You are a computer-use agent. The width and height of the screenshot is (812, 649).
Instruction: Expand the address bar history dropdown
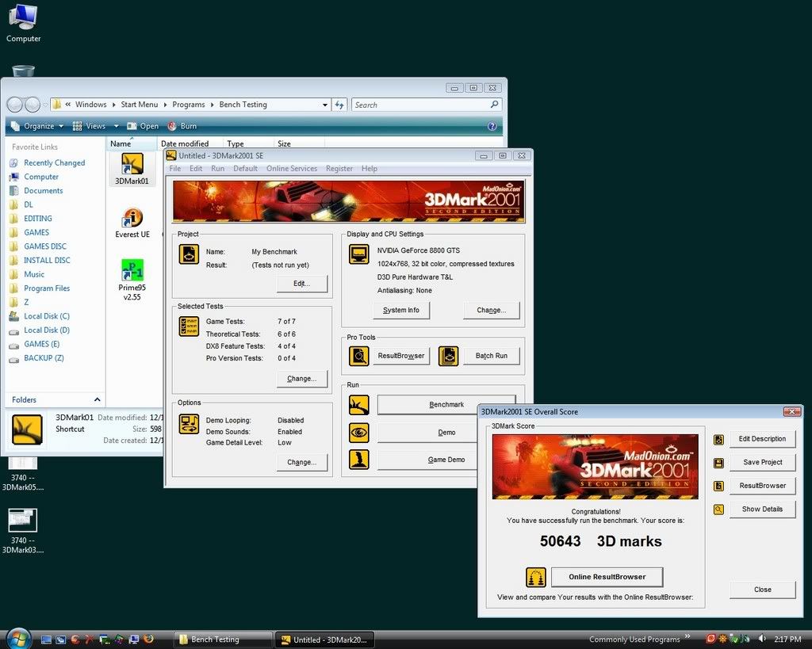pos(324,105)
